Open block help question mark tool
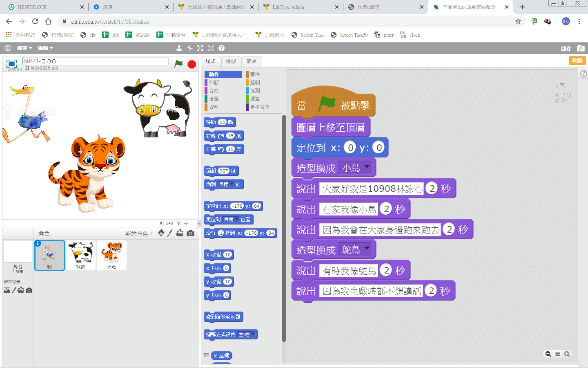 click(x=221, y=48)
